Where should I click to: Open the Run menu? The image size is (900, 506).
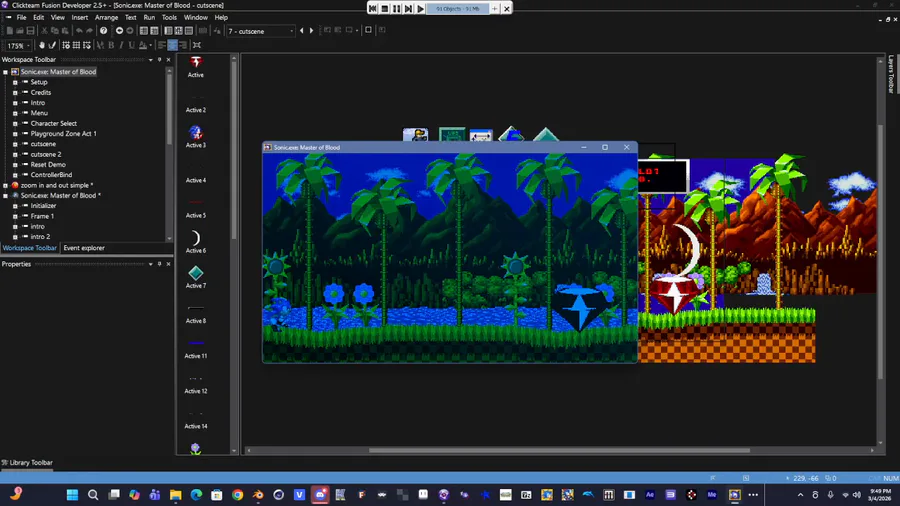pos(149,18)
